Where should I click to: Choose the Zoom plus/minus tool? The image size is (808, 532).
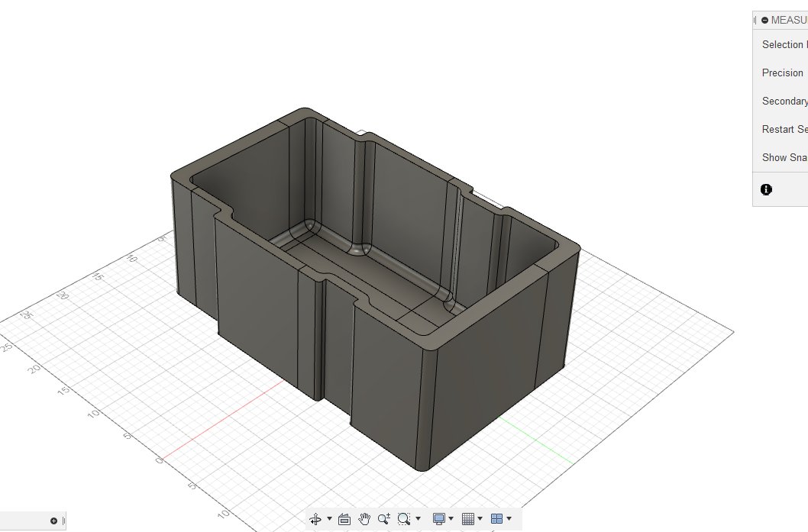(384, 519)
